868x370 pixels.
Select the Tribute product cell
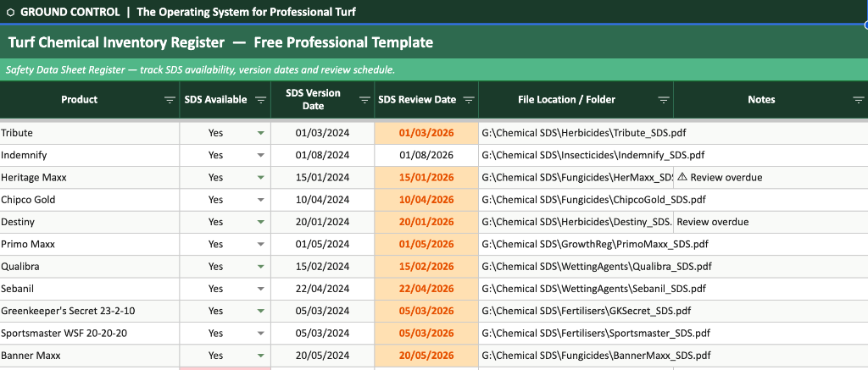(90, 133)
